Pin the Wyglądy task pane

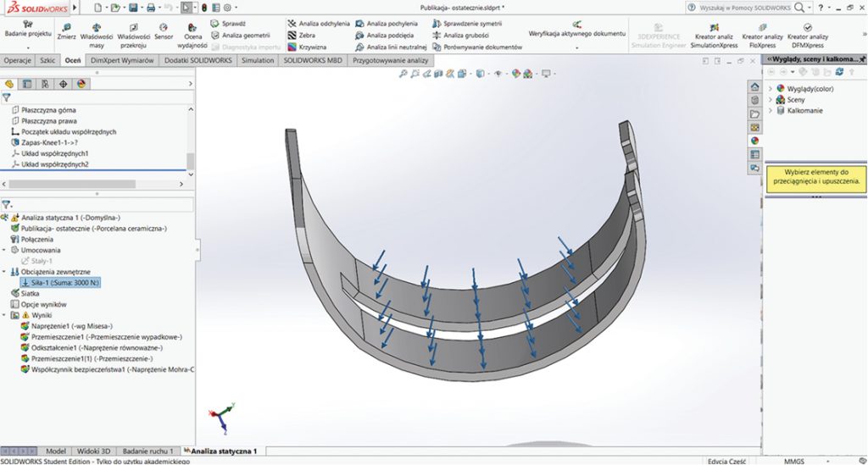point(861,61)
